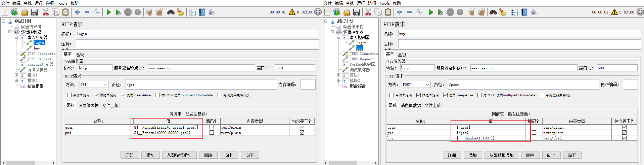
Task: Expand 模块2 tree node in left window
Action: [x=16, y=80]
